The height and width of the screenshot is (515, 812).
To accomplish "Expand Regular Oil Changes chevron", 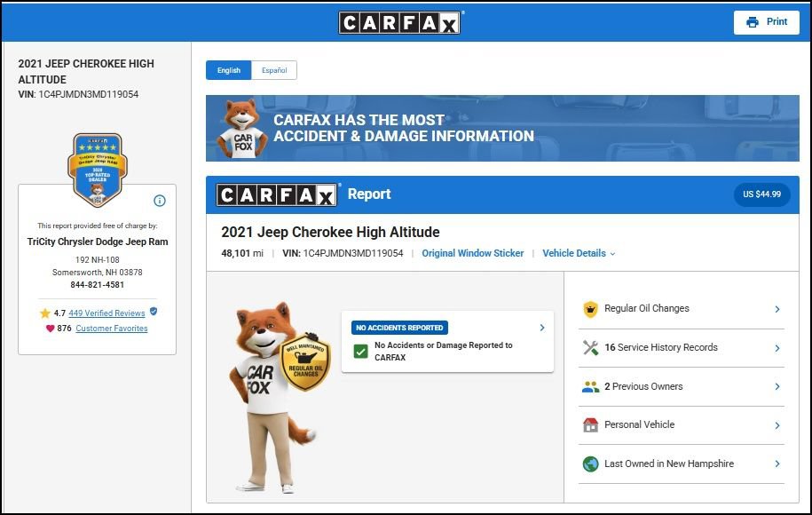I will coord(777,309).
